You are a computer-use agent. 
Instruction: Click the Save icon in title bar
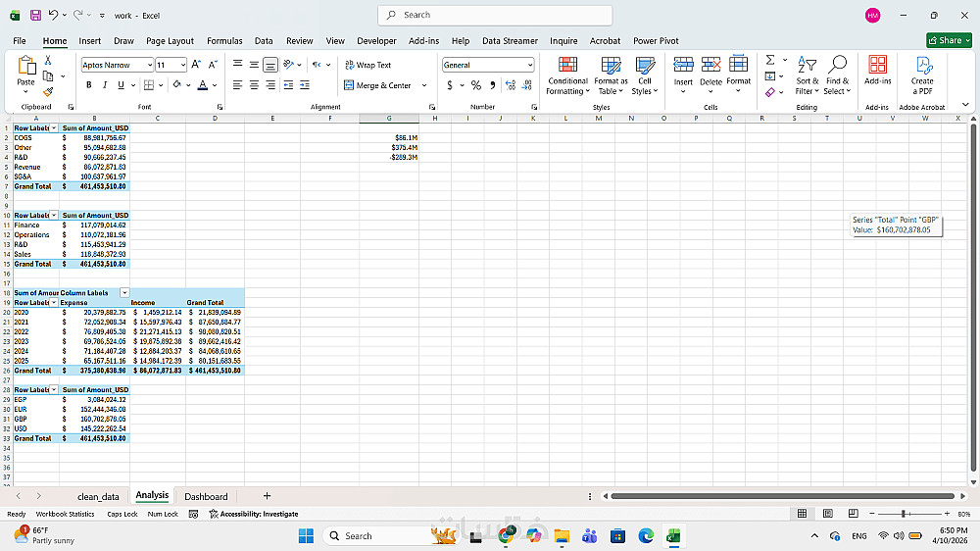click(35, 15)
